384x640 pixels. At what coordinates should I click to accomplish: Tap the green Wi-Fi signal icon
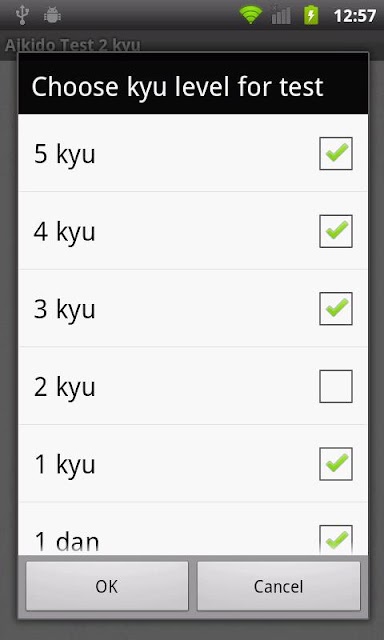point(251,16)
